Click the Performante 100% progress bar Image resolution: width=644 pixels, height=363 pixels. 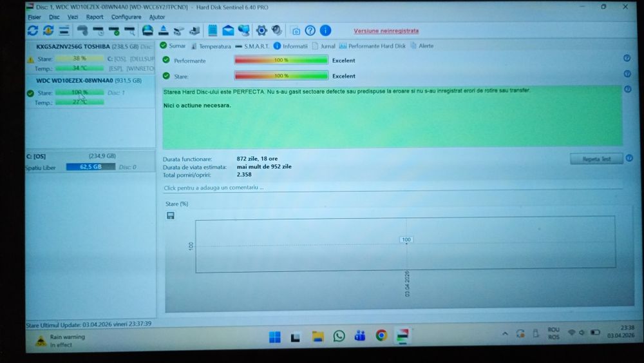[x=281, y=60]
